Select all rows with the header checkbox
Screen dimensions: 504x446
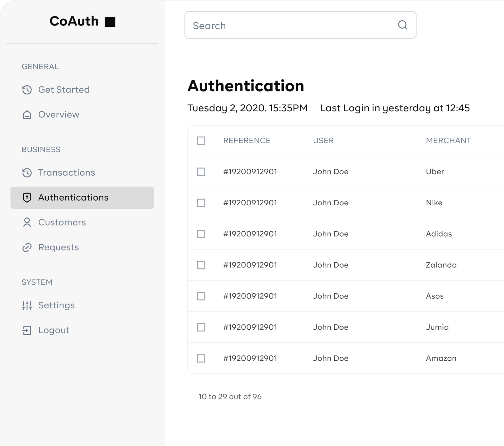[201, 141]
